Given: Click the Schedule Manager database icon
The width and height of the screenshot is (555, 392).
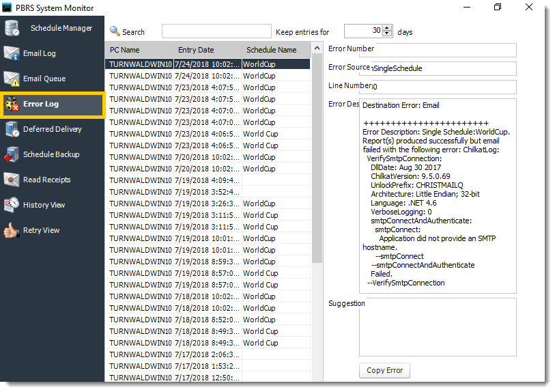Looking at the screenshot, I should 12,29.
